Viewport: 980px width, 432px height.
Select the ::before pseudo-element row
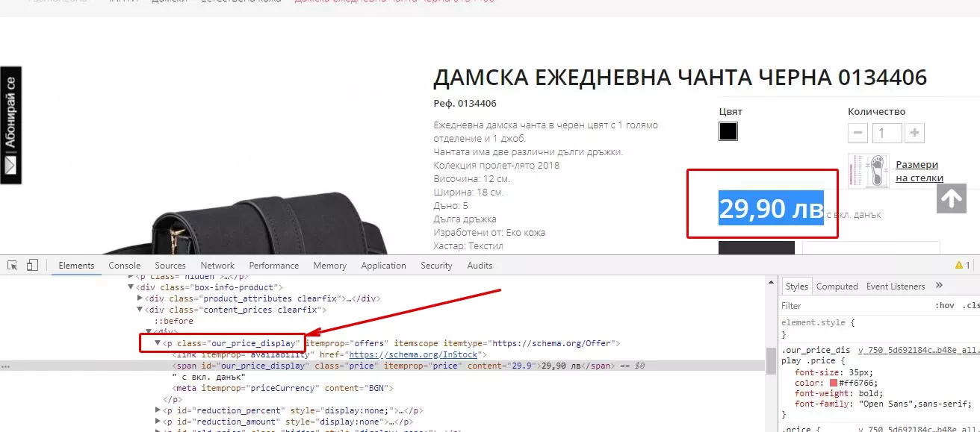(173, 321)
